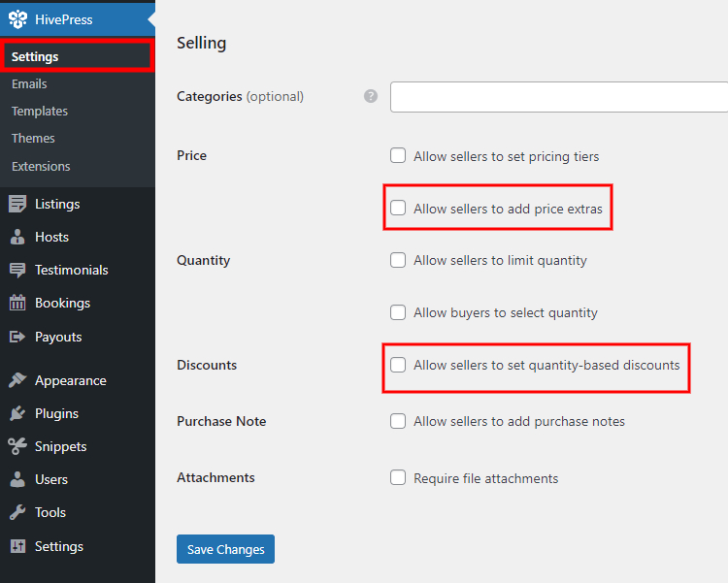Click the bottom Settings sliders icon
Image resolution: width=728 pixels, height=583 pixels.
[17, 546]
